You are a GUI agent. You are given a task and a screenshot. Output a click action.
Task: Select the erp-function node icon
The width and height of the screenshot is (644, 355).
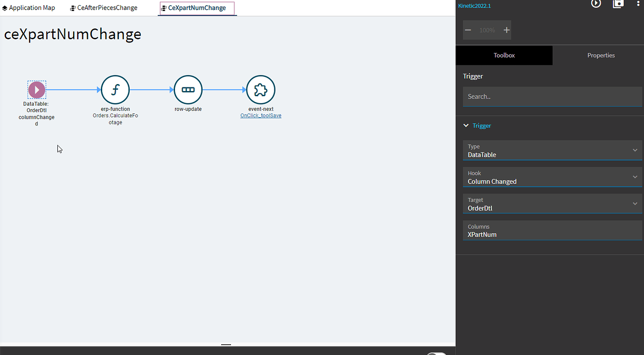coord(115,90)
